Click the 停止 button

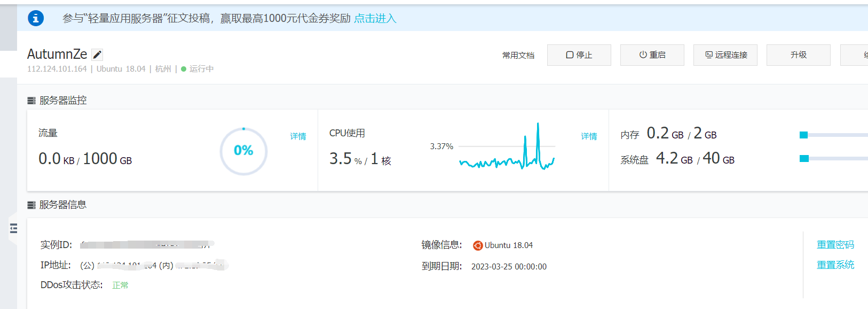pos(579,55)
